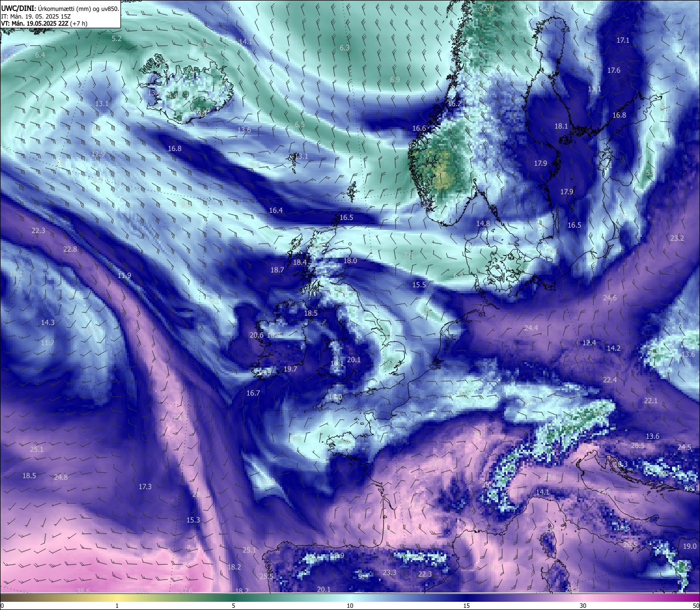Click the 20.6 value west of Ireland
This screenshot has height=610, width=700.
point(256,335)
